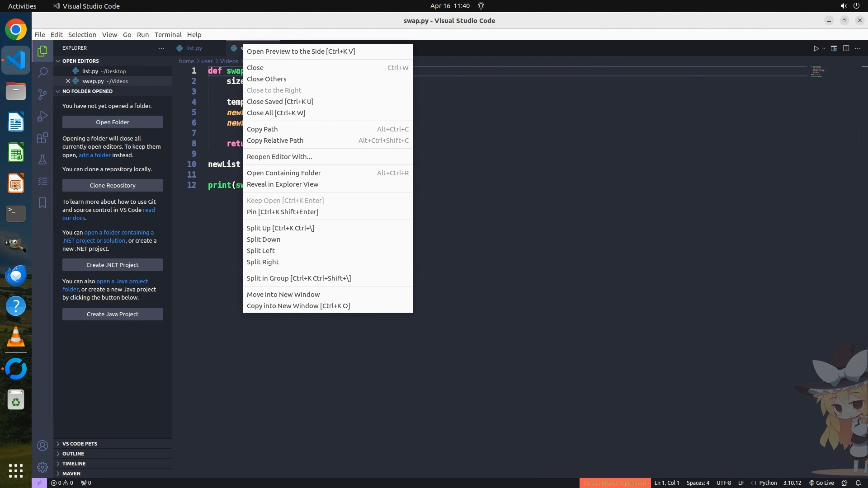Click the Run Python File play icon
868x488 pixels.
pyautogui.click(x=816, y=48)
